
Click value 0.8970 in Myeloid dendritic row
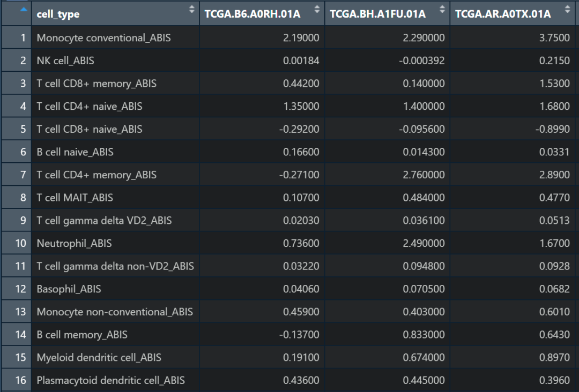pos(554,358)
